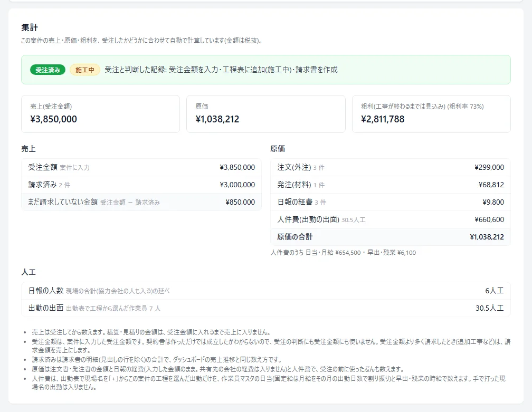Click the 受注と判断した記録 banner text

[221, 70]
